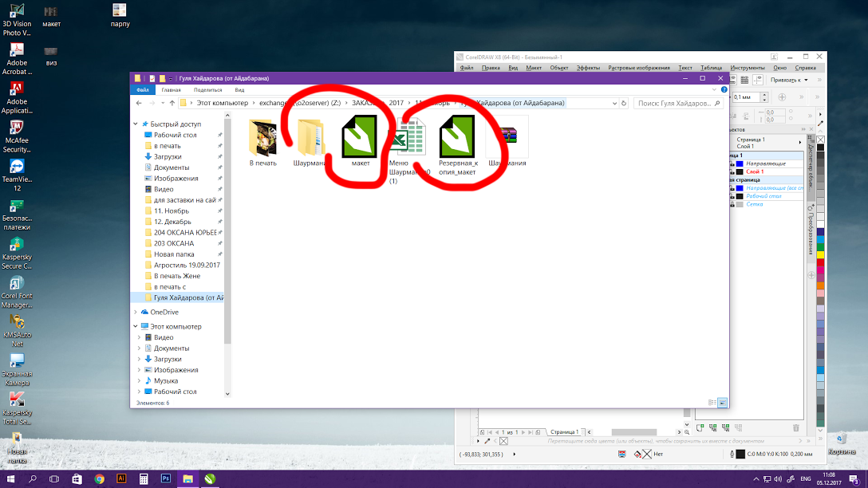Click 2017 in the address breadcrumb
Screen dimensions: 868x488
397,103
